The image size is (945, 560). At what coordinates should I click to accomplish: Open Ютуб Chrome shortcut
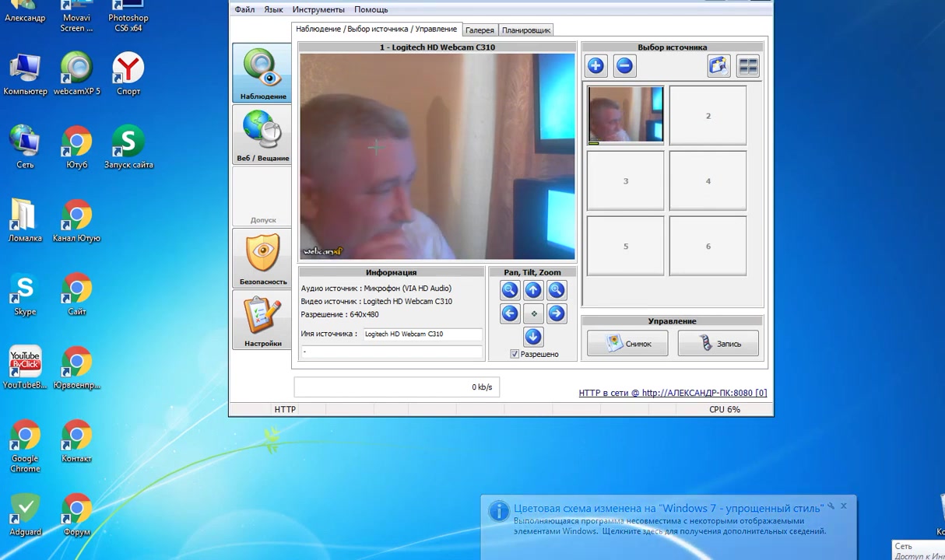point(76,147)
